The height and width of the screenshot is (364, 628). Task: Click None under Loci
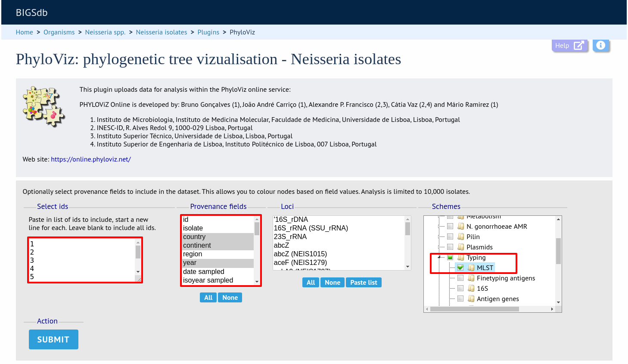[x=333, y=283]
